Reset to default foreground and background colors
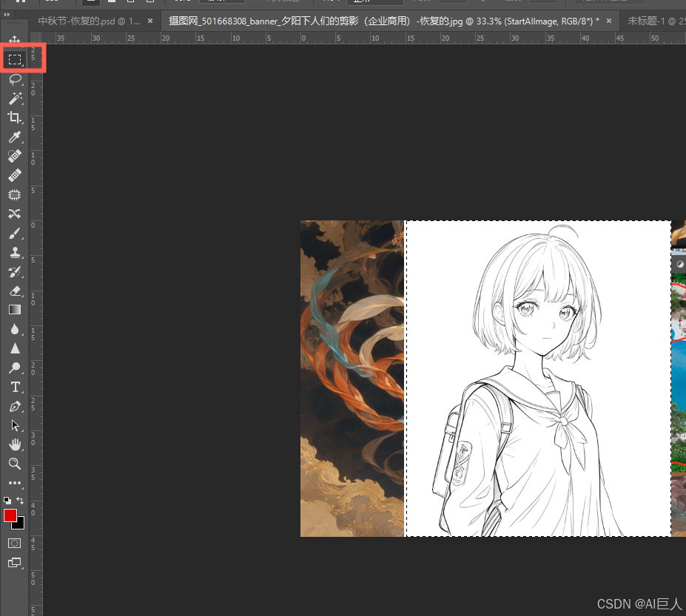 click(7, 501)
